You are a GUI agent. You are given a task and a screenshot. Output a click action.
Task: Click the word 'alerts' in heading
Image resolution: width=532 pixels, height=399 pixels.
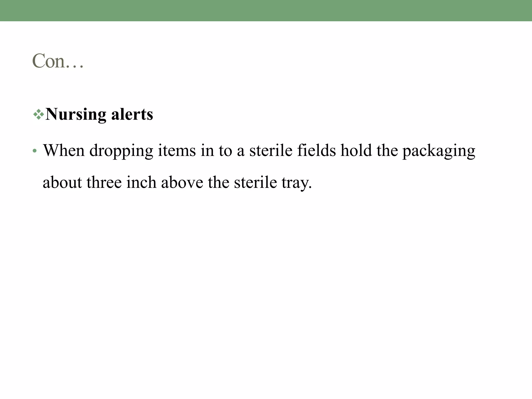(132, 114)
